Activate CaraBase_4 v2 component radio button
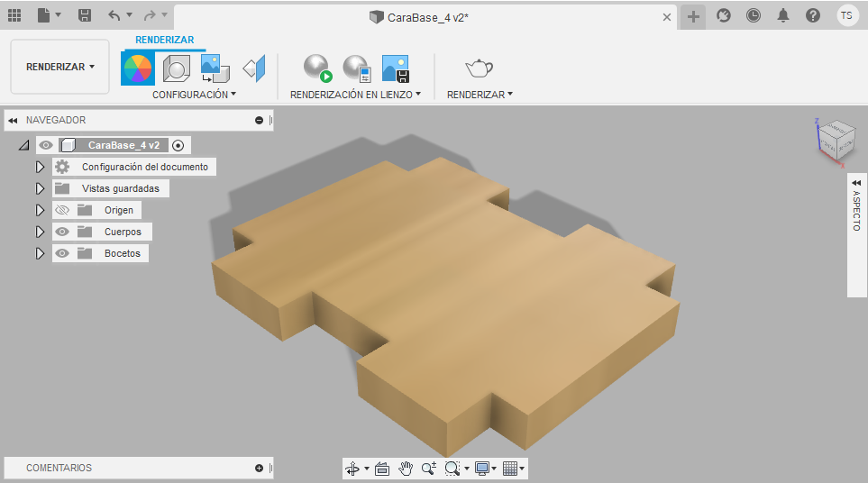 [178, 145]
